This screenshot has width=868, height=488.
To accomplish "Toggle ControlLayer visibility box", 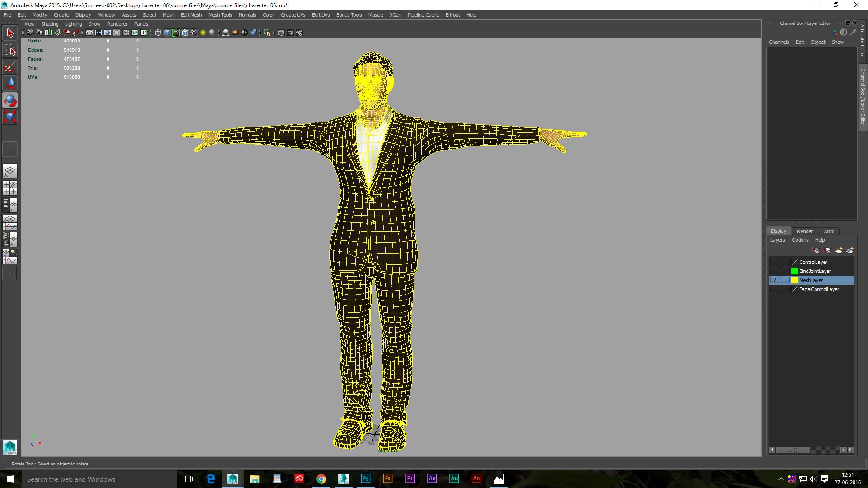I will coord(774,262).
